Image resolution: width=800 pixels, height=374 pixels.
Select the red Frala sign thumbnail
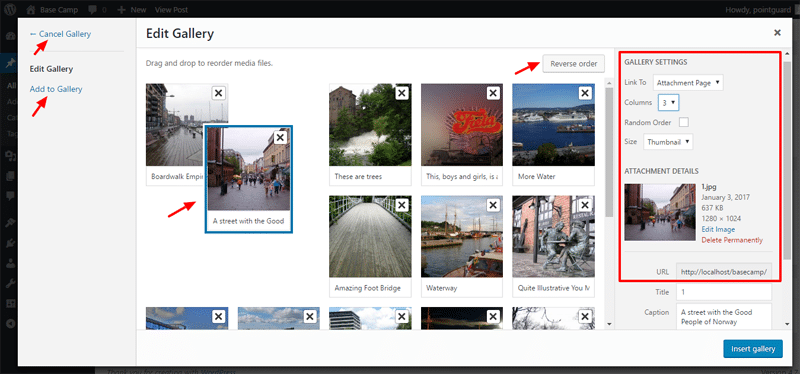(462, 125)
